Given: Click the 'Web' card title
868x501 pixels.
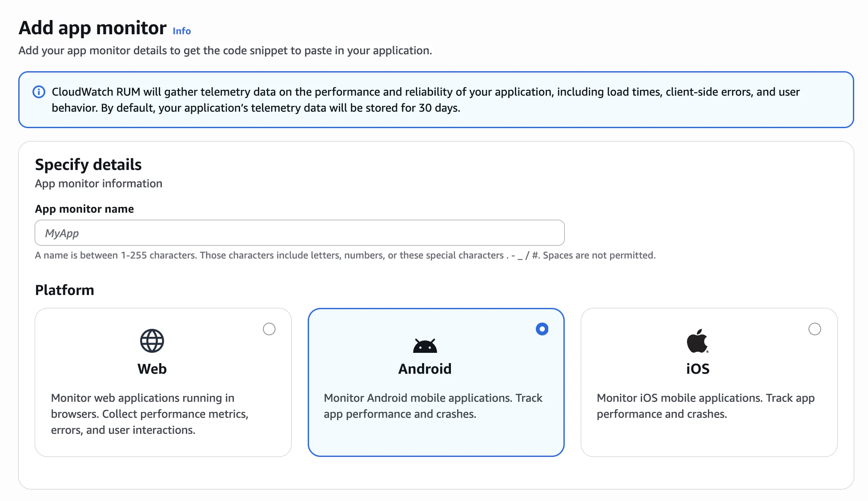Looking at the screenshot, I should click(x=152, y=369).
